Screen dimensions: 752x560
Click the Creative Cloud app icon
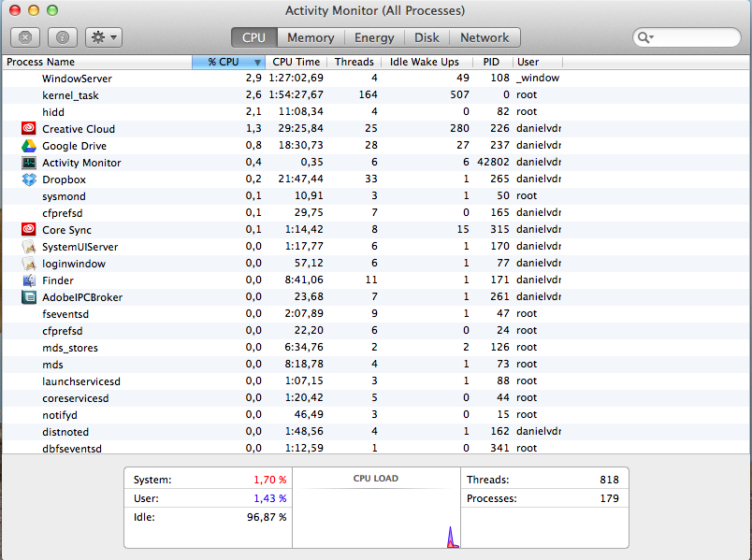click(29, 128)
